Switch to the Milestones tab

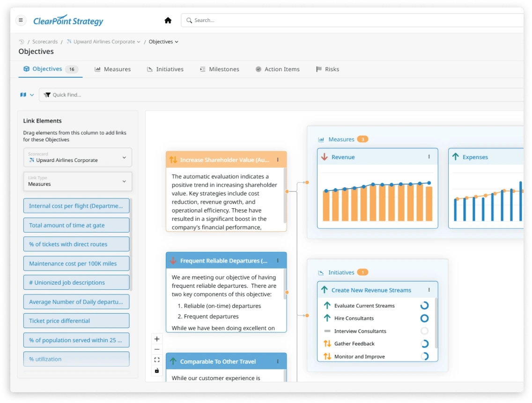point(220,69)
